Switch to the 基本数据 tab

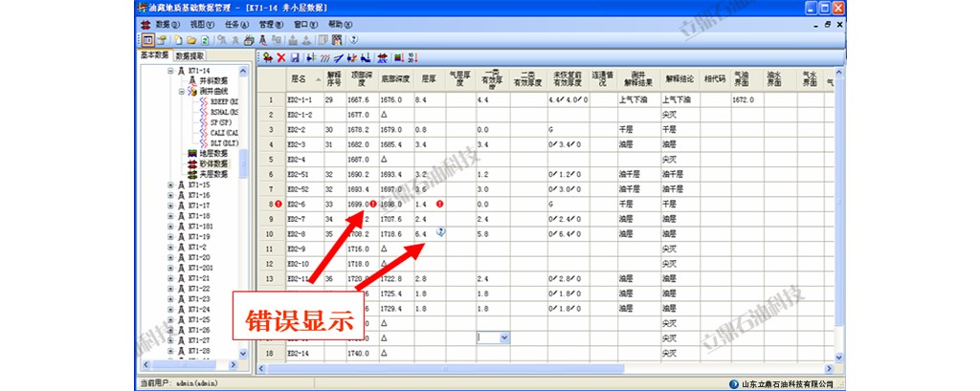coord(154,54)
